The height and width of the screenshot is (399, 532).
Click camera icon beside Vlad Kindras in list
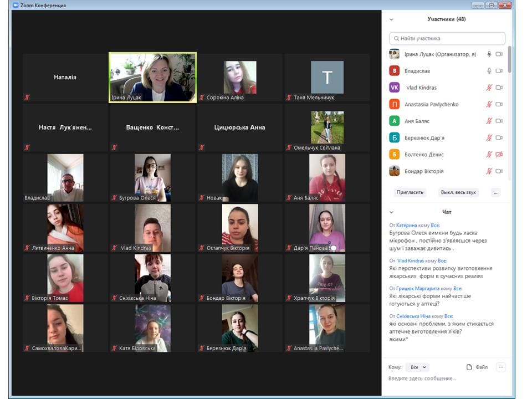499,87
